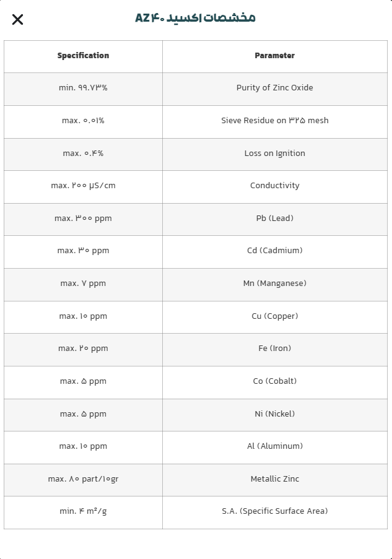Click the Specification column header
This screenshot has width=392, height=559.
point(83,56)
